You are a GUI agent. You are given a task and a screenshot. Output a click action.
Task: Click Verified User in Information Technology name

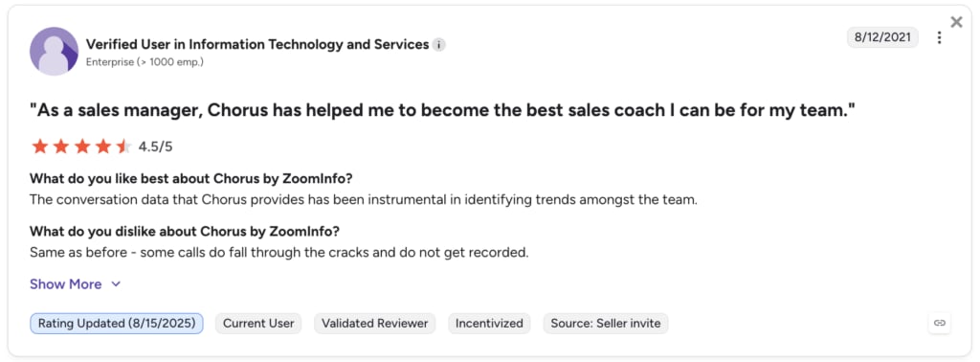(257, 44)
